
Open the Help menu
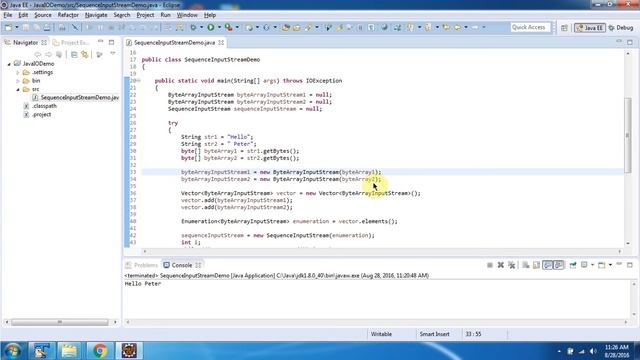[x=210, y=15]
